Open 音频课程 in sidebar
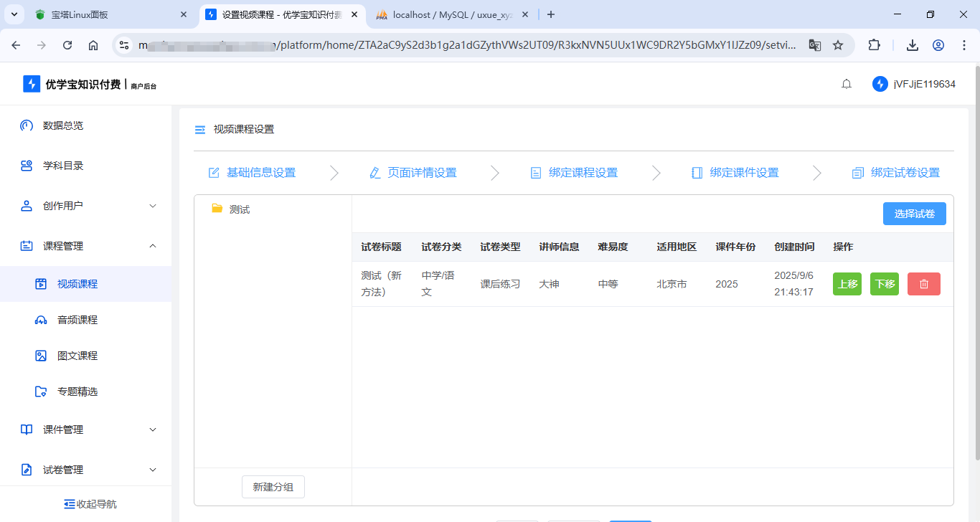Image resolution: width=980 pixels, height=522 pixels. pos(77,320)
